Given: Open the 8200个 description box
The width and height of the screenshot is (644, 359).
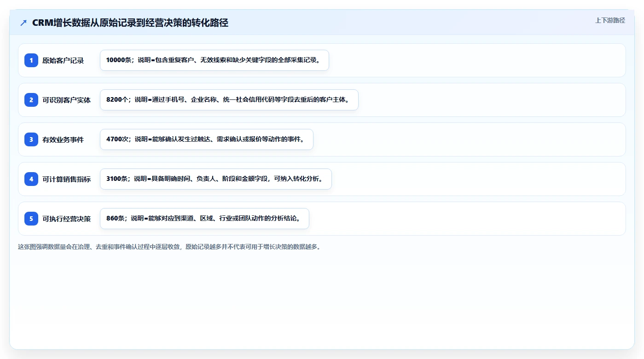Looking at the screenshot, I should [229, 100].
